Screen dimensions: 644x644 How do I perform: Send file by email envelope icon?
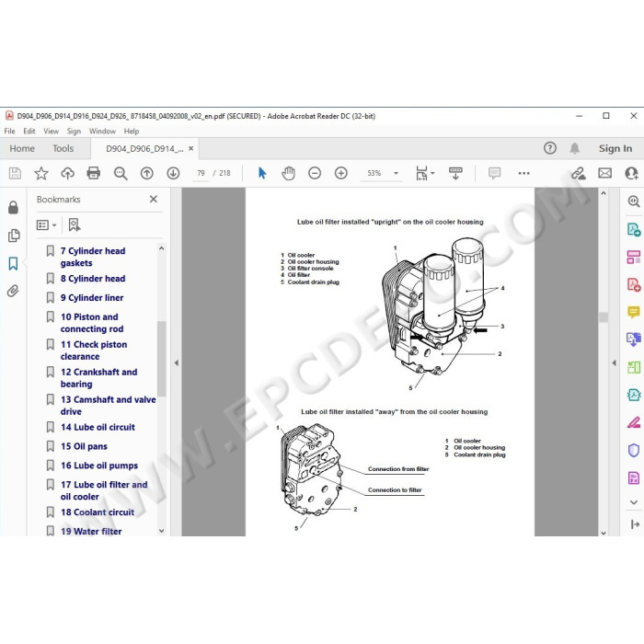(604, 173)
